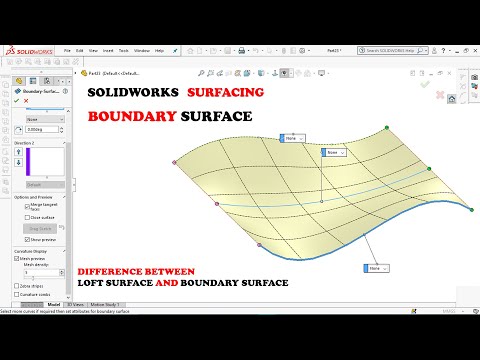The width and height of the screenshot is (480, 360).
Task: Click move-down arrow in Direction 2 list
Action: [x=19, y=162]
